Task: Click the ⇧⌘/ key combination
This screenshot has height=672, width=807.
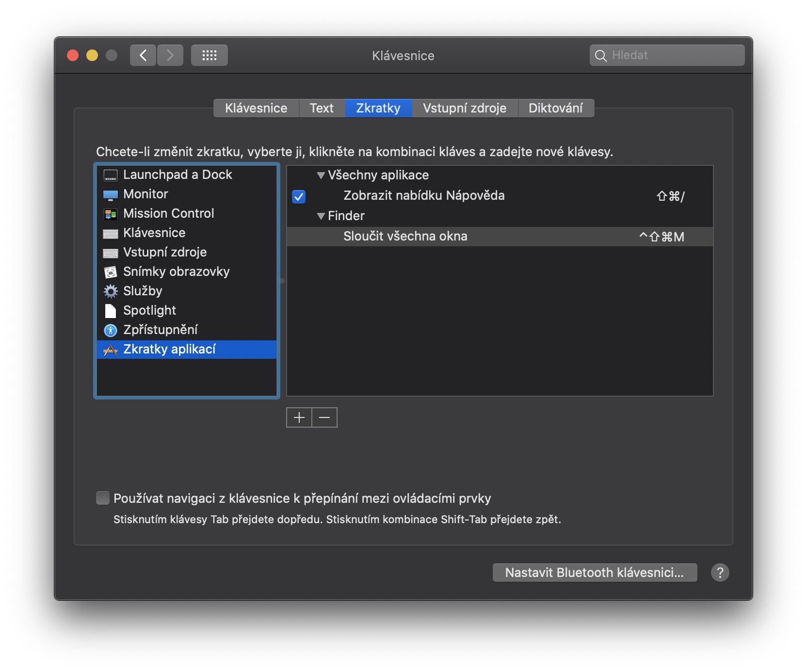Action: [671, 196]
